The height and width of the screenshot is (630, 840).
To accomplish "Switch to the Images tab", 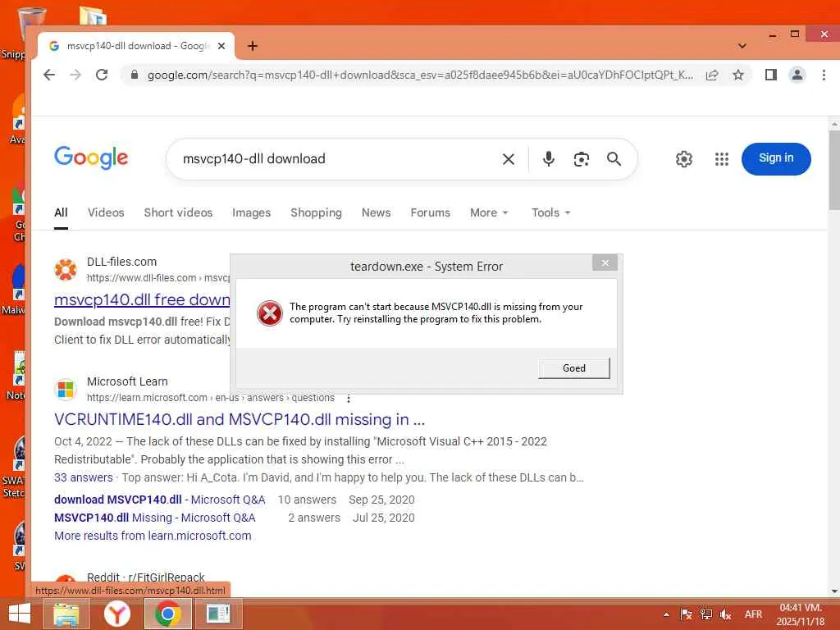I will click(251, 213).
